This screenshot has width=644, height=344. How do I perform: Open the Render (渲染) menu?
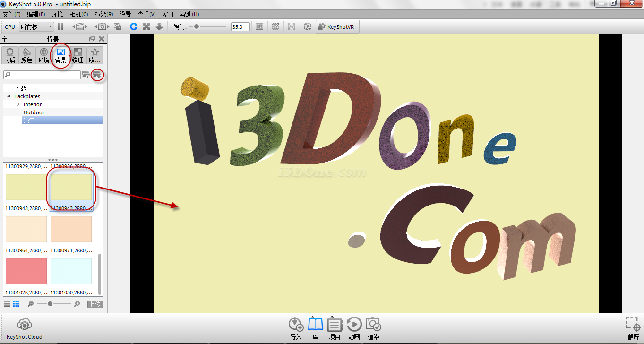click(103, 14)
